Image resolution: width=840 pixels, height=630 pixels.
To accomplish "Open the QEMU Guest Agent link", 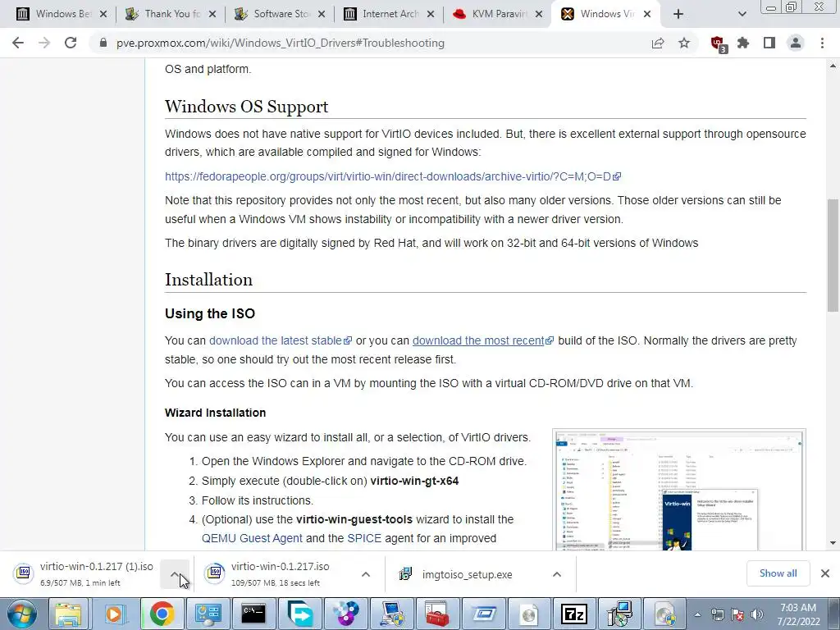I will (252, 538).
